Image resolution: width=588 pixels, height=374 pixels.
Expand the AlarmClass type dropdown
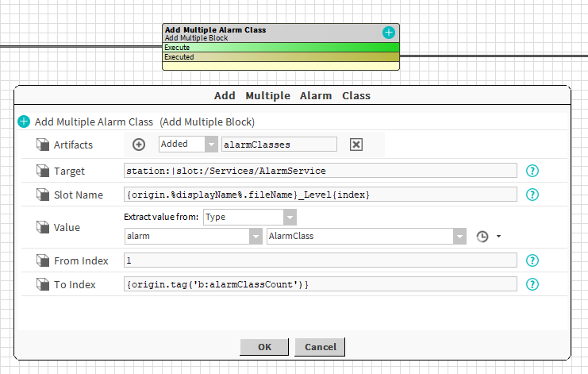(459, 237)
